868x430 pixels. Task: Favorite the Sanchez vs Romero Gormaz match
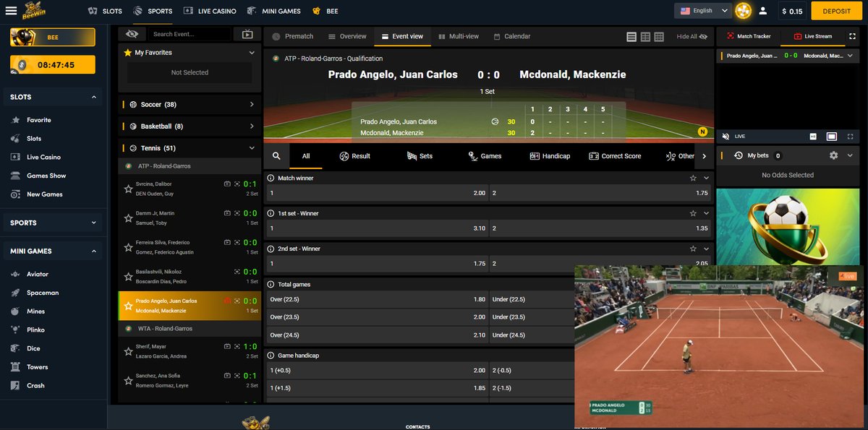pyautogui.click(x=128, y=382)
